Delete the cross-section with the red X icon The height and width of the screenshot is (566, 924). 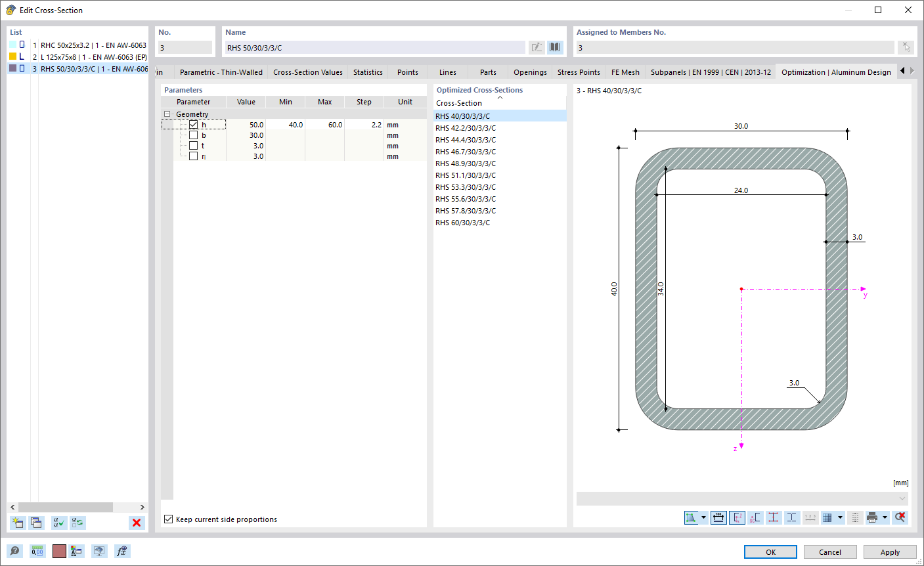point(137,523)
